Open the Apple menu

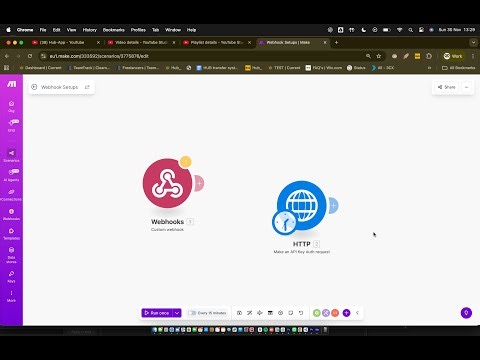[x=8, y=30]
